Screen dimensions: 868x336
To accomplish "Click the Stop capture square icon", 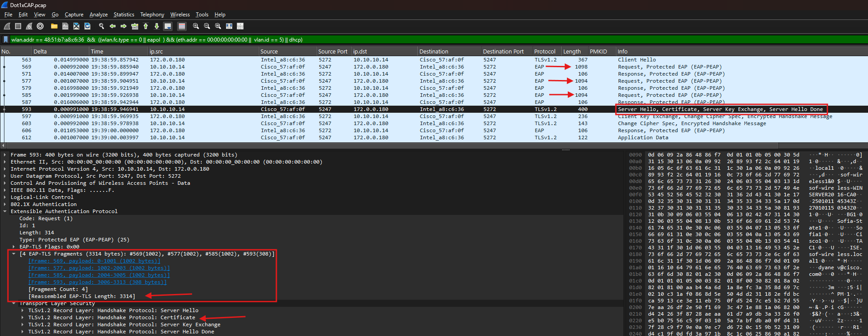I will 18,27.
